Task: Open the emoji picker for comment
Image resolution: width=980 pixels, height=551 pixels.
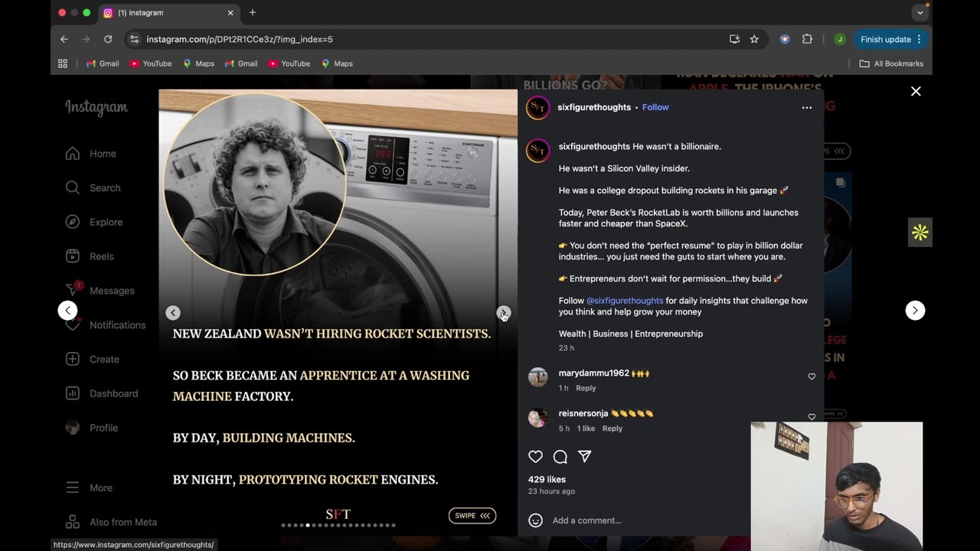Action: pyautogui.click(x=535, y=520)
